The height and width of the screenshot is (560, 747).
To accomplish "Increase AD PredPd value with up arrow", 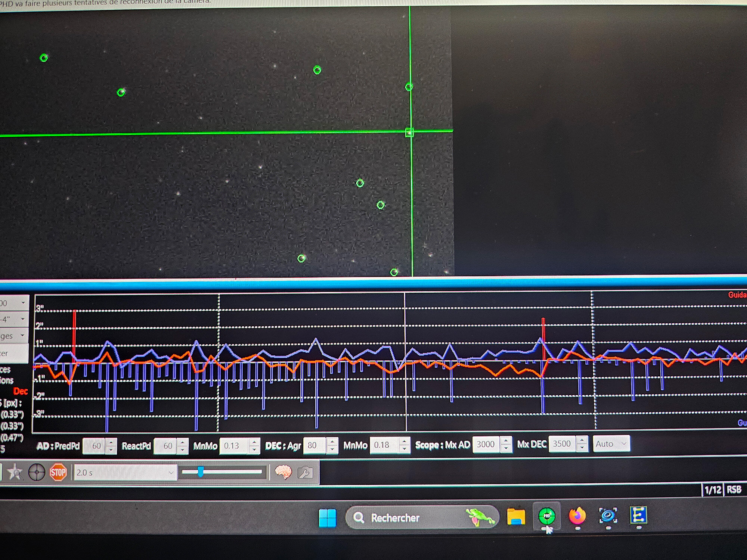I will point(111,442).
